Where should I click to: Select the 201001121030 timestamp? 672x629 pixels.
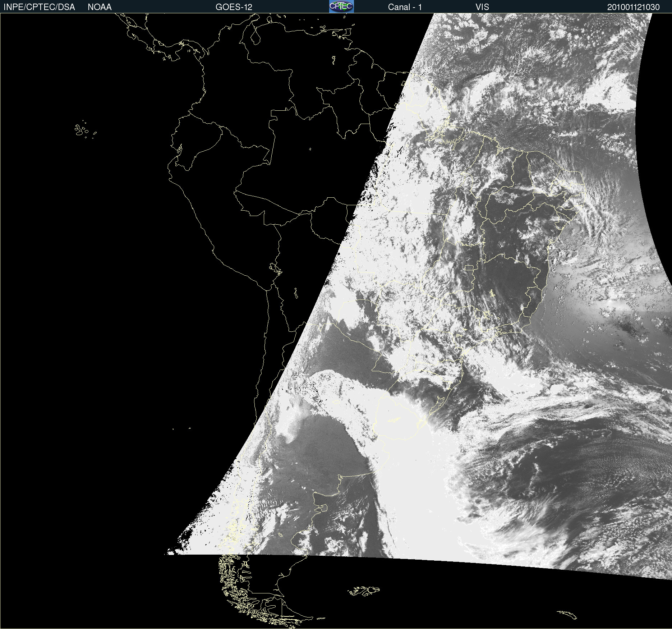[x=634, y=7]
